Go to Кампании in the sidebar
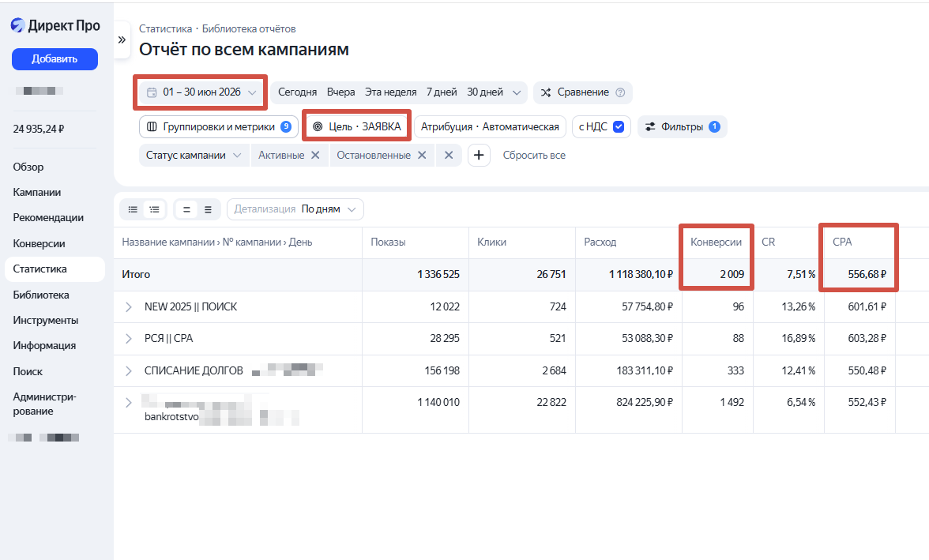This screenshot has width=929, height=560. [36, 193]
